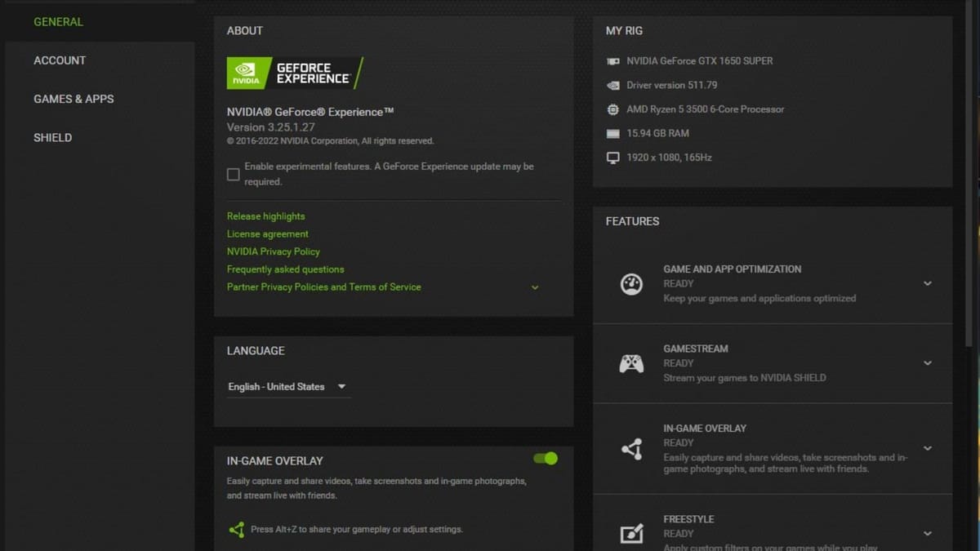The width and height of the screenshot is (980, 551).
Task: Toggle the green In-Game Overlay switch off
Action: [x=544, y=459]
